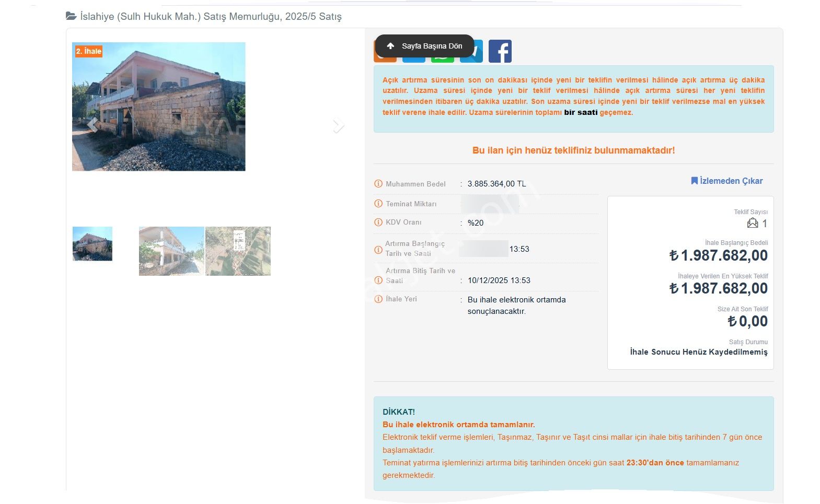This screenshot has height=504, width=820.
Task: Remove listing via İzlemeden Çıkar link
Action: [726, 181]
